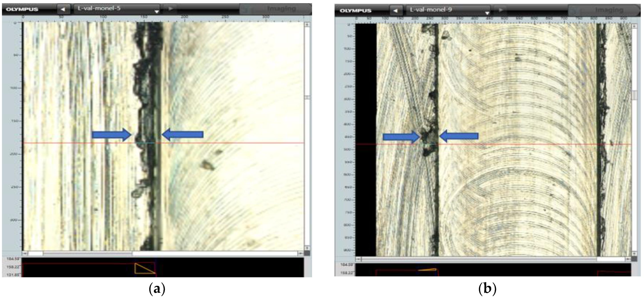Click next image arrow after L-val-monel-5
This screenshot has width=644, height=299.
click(x=171, y=9)
